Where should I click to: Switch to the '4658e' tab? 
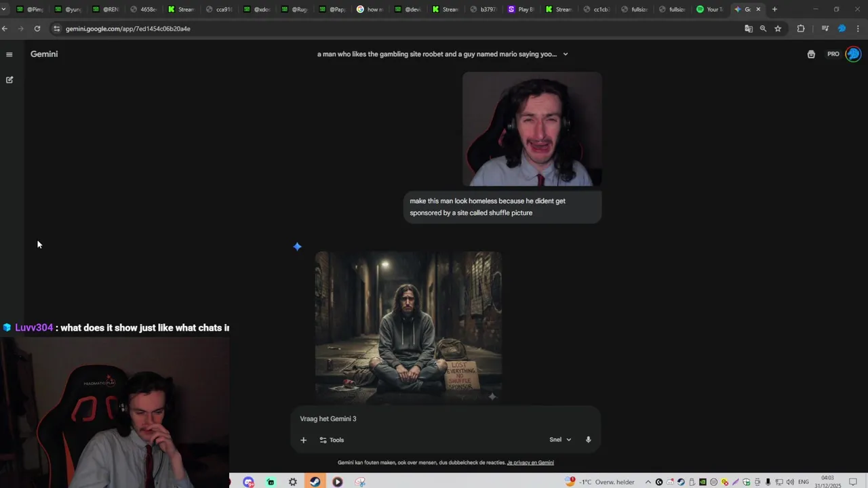(143, 9)
